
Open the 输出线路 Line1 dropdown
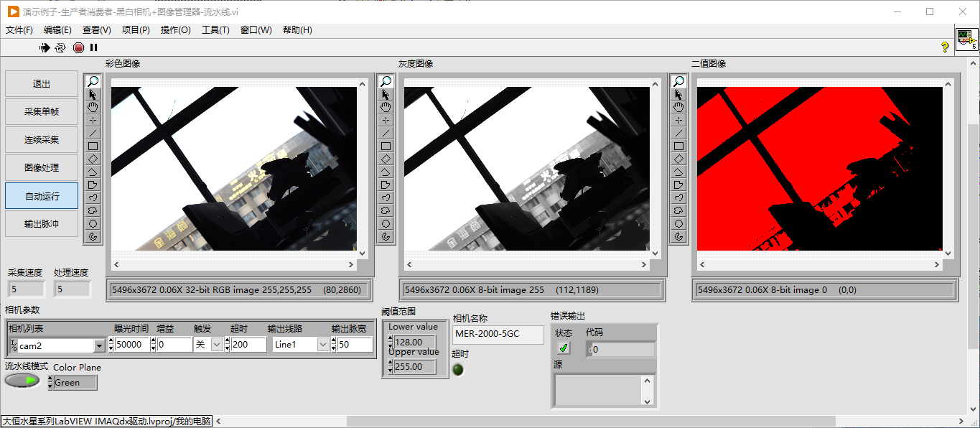[x=323, y=345]
